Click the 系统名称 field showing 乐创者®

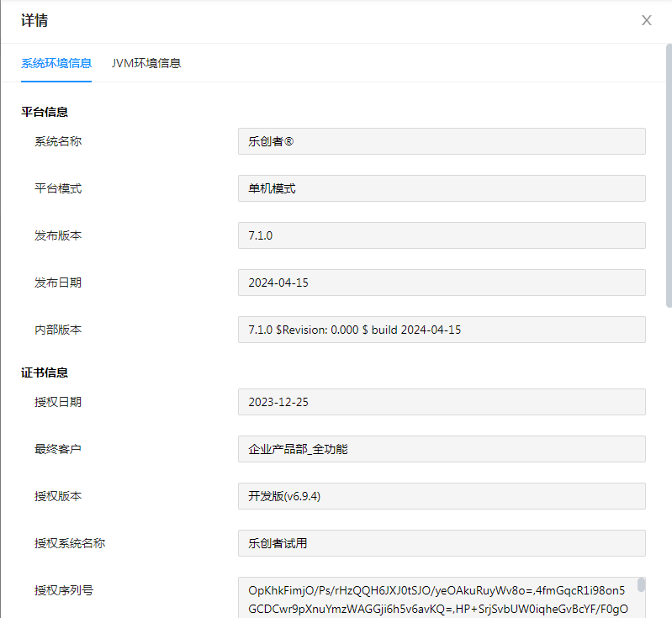click(442, 141)
